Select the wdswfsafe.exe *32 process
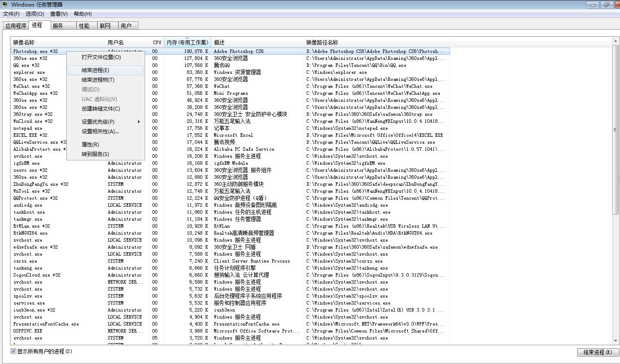The width and height of the screenshot is (620, 364). [230, 247]
